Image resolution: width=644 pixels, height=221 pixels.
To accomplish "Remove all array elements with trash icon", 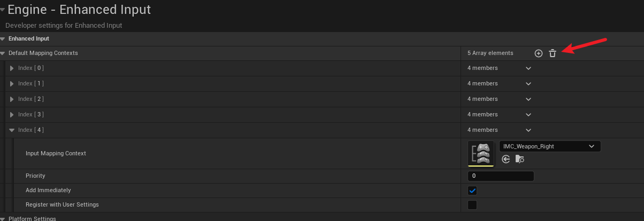I will 553,53.
